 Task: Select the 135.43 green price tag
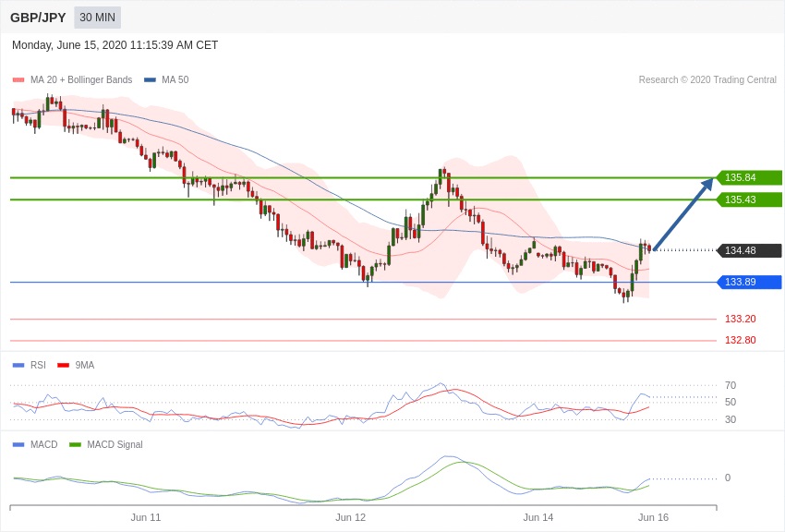[x=749, y=199]
